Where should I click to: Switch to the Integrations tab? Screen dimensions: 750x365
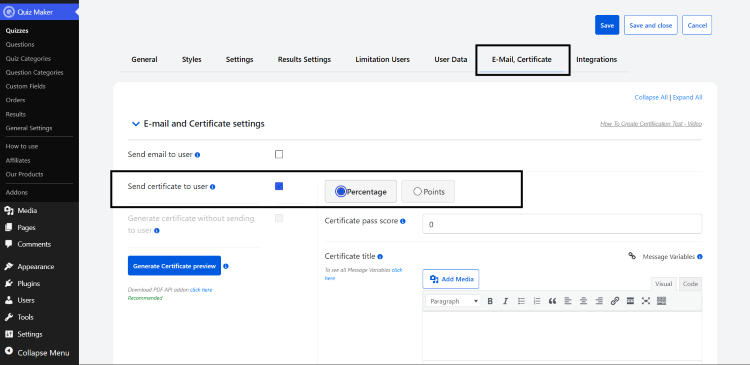596,60
